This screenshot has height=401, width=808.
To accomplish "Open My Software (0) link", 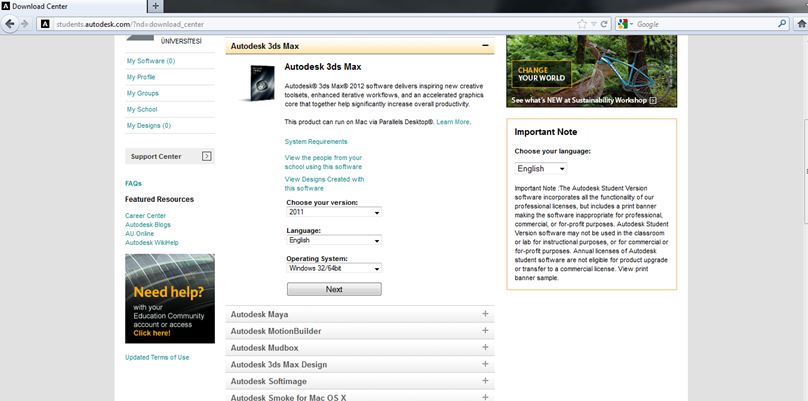I will point(151,61).
